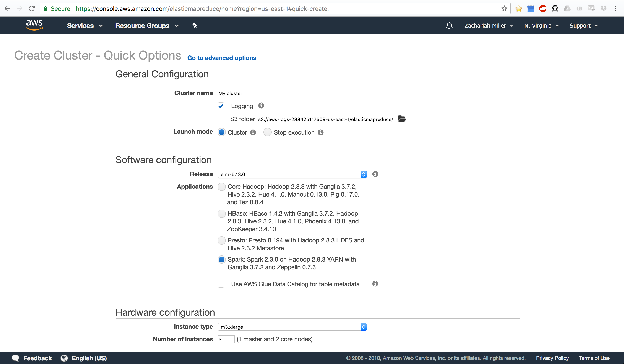624x364 pixels.
Task: Click the AWS logo home icon
Action: [x=34, y=25]
